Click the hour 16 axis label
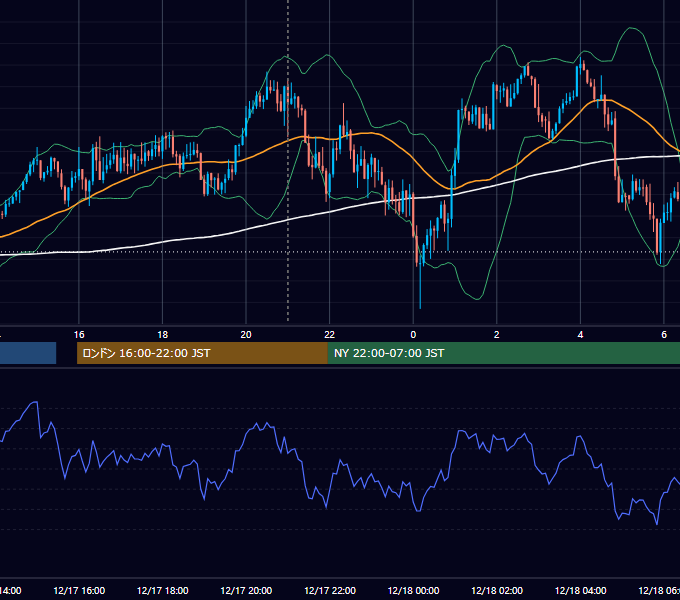 tap(79, 335)
